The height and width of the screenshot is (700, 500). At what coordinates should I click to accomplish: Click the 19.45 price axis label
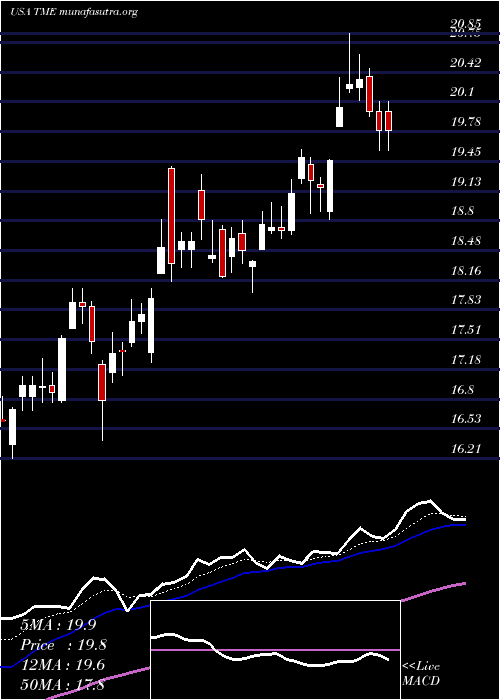466,152
